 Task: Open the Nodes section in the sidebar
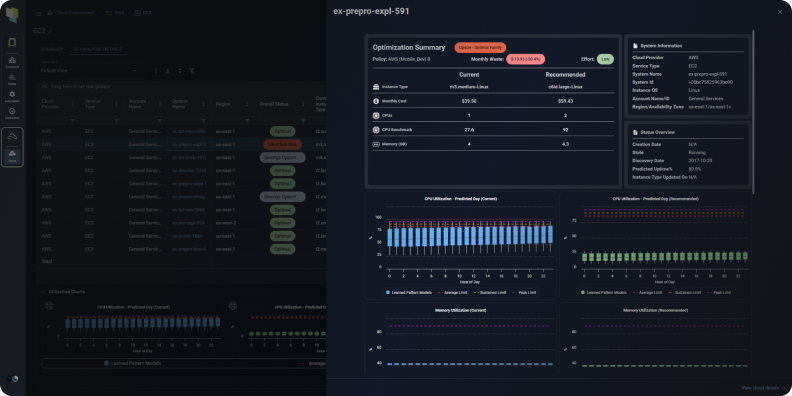(x=12, y=79)
